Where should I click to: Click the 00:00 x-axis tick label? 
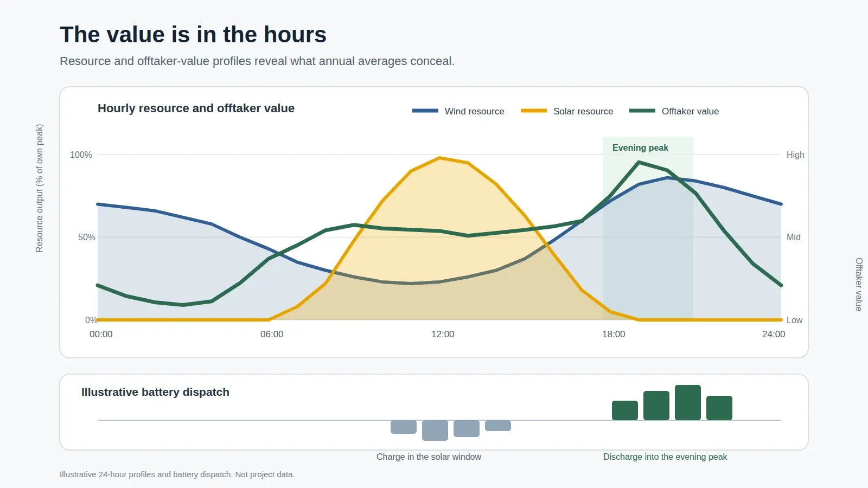tap(101, 335)
